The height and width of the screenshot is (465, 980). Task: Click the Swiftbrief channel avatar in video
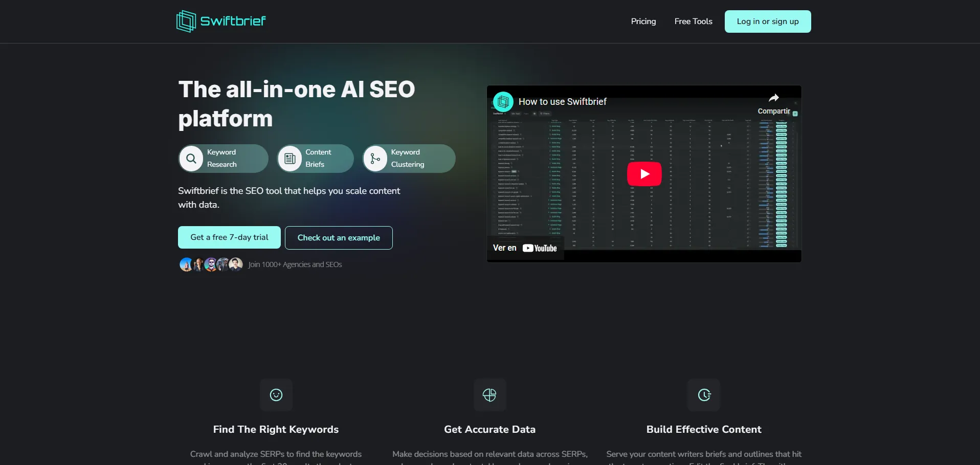pos(503,102)
